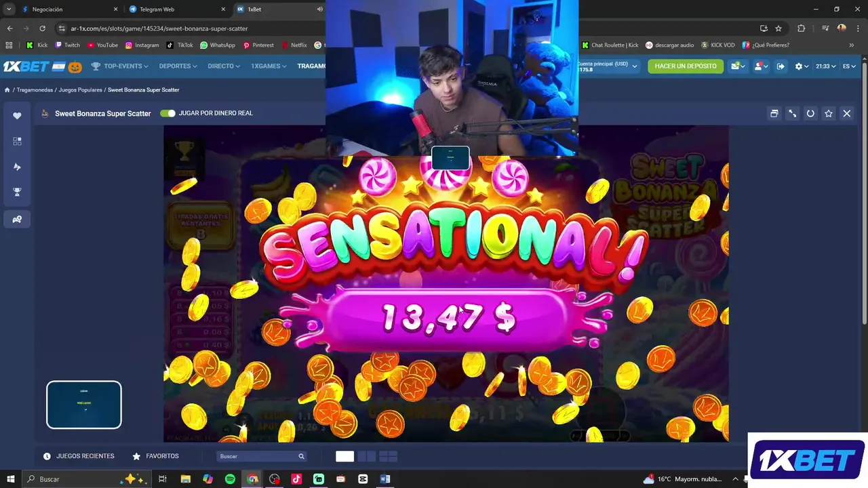Expand the TOP-EVENTS menu
Viewport: 868px width, 488px height.
coord(119,66)
